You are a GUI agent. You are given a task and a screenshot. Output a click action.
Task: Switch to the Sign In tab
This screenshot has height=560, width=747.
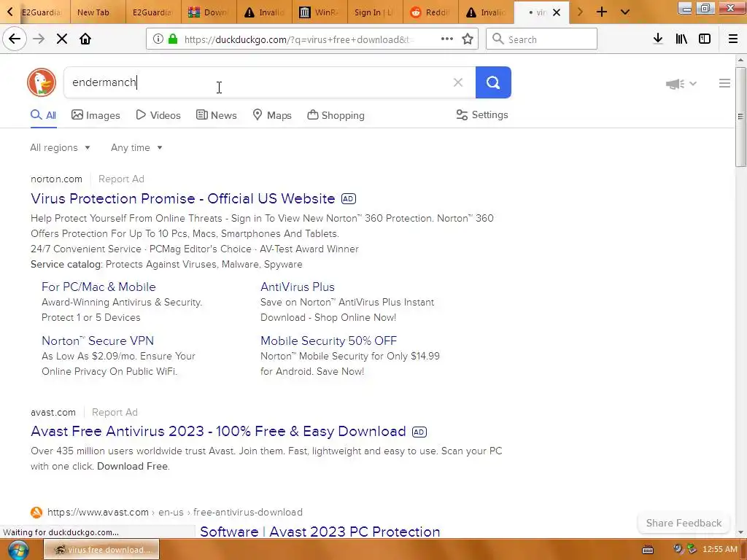[375, 12]
